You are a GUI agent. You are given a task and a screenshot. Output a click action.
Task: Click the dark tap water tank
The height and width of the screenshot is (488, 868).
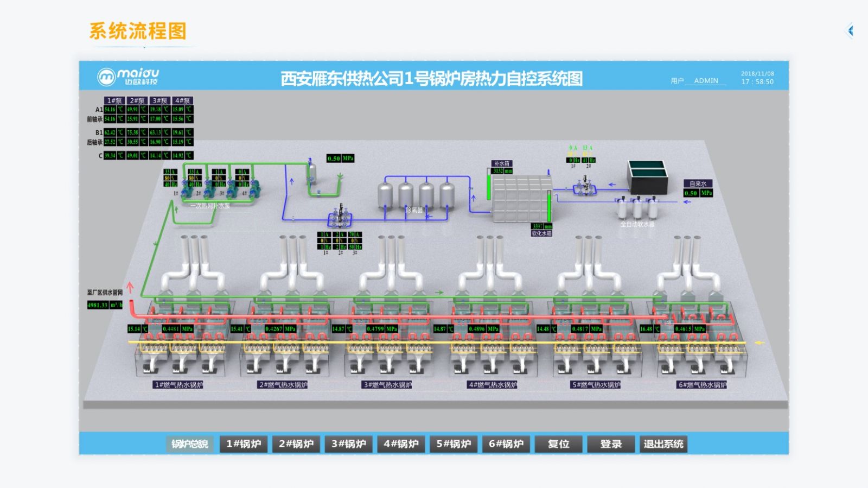coord(647,176)
